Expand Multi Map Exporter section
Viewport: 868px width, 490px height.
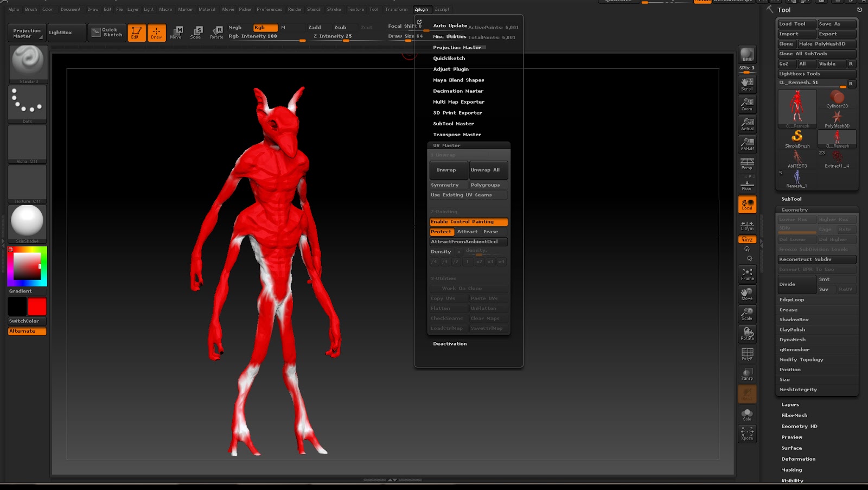(x=458, y=102)
